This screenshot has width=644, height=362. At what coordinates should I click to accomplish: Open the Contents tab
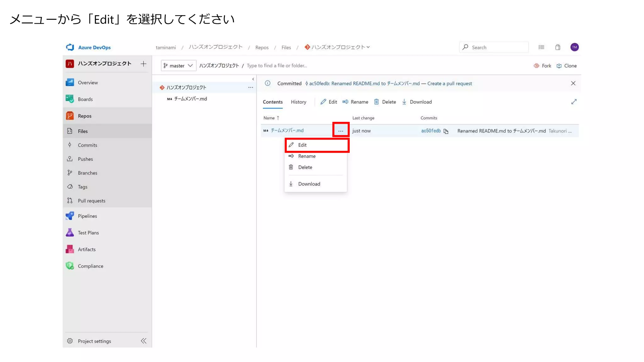pyautogui.click(x=273, y=102)
